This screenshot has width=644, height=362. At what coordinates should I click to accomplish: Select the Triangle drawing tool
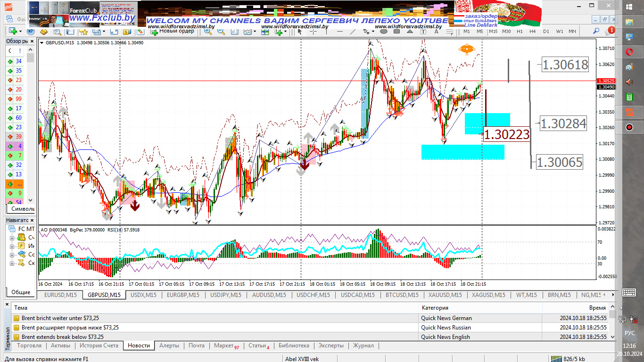click(410, 32)
